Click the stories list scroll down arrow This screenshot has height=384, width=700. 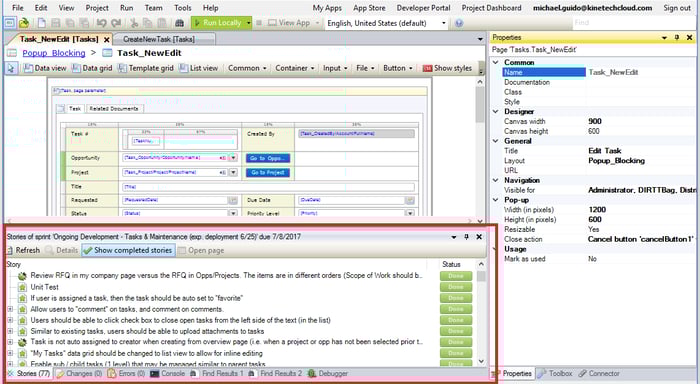481,361
